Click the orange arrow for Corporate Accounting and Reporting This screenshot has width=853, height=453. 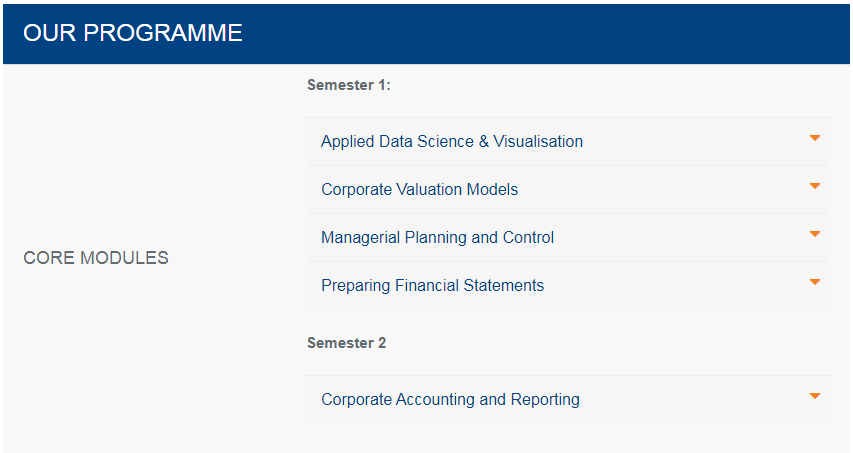pos(815,396)
